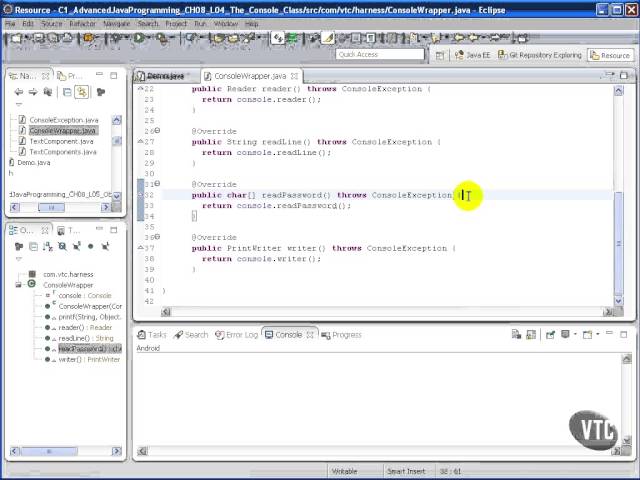Open the Display Selected Console dropdown
Screen dimensions: 640x480
(575, 334)
